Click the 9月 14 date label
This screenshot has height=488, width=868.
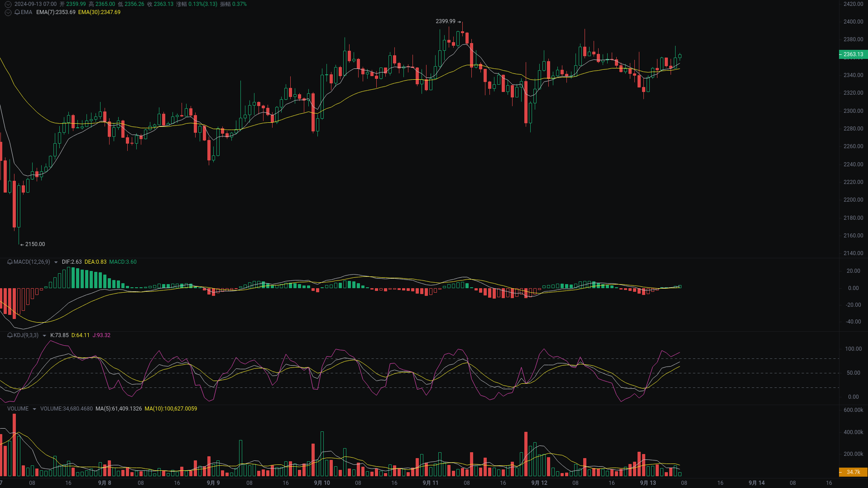click(757, 483)
